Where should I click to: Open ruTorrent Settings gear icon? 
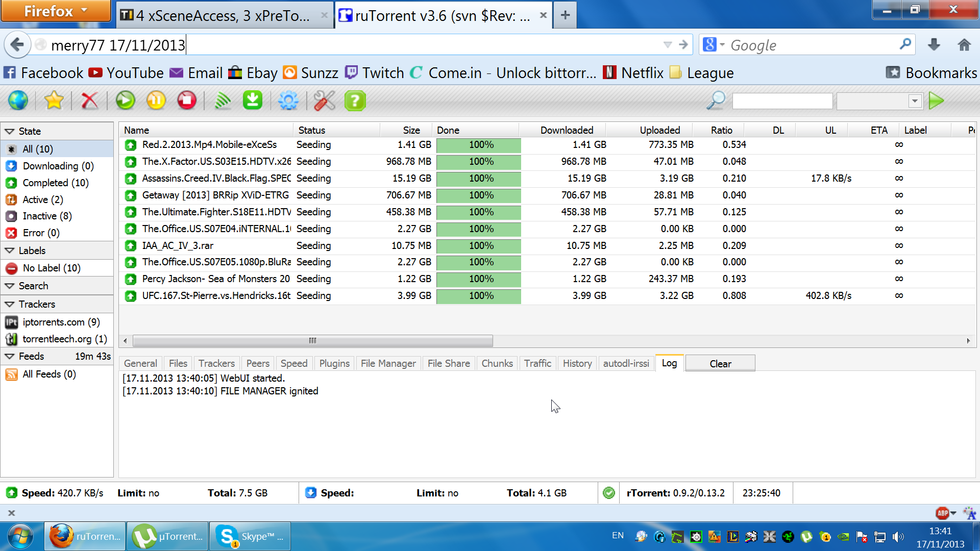pos(288,101)
